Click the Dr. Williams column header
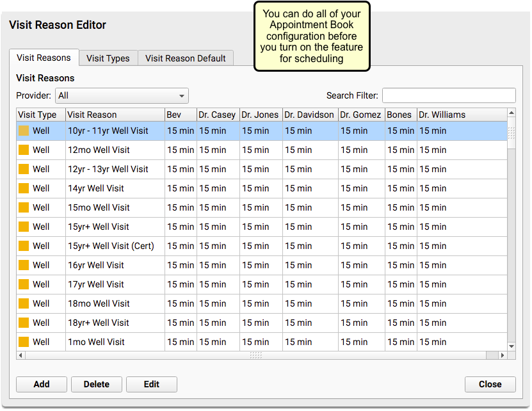 tap(462, 115)
